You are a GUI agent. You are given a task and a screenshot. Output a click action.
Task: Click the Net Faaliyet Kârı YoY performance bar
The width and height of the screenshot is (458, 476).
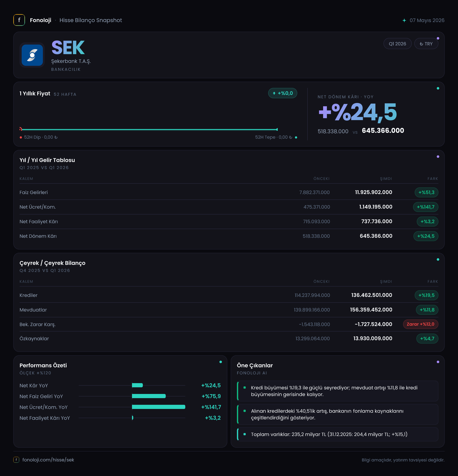click(x=133, y=418)
